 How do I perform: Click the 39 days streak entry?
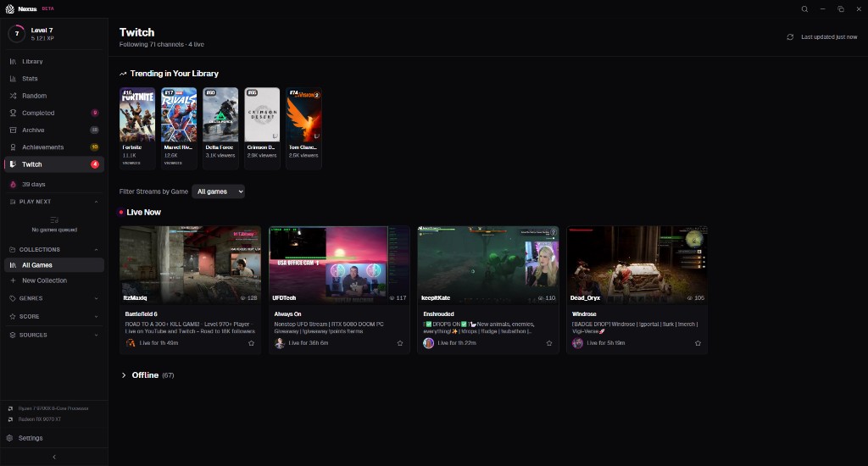tap(53, 185)
